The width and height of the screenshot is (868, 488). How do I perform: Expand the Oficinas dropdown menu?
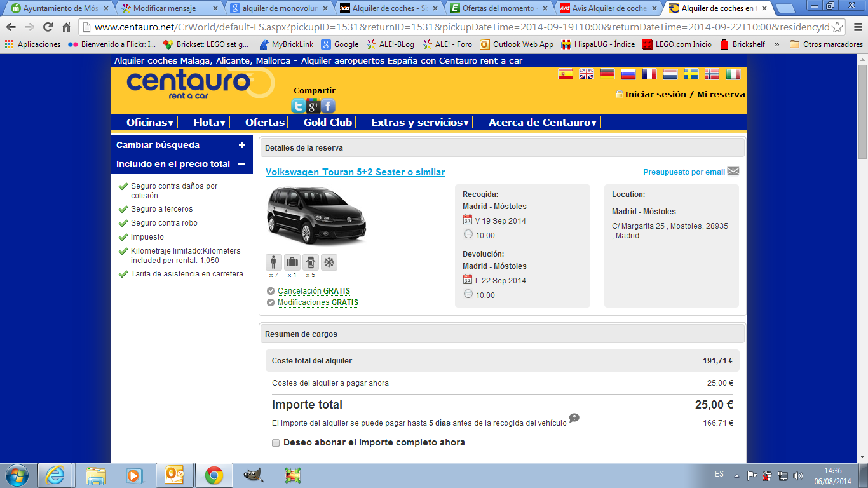pyautogui.click(x=150, y=123)
